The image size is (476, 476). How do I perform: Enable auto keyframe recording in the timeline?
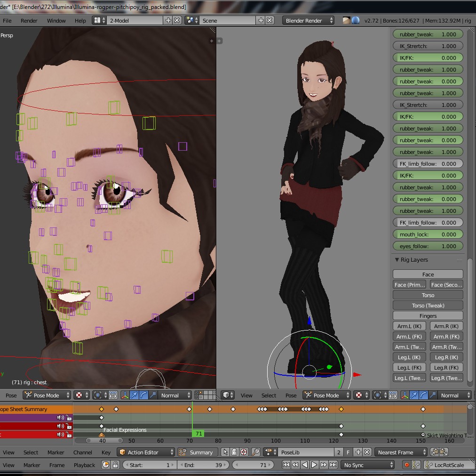click(407, 465)
